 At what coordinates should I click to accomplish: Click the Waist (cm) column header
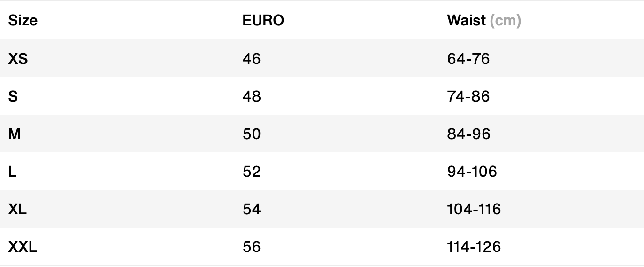483,21
